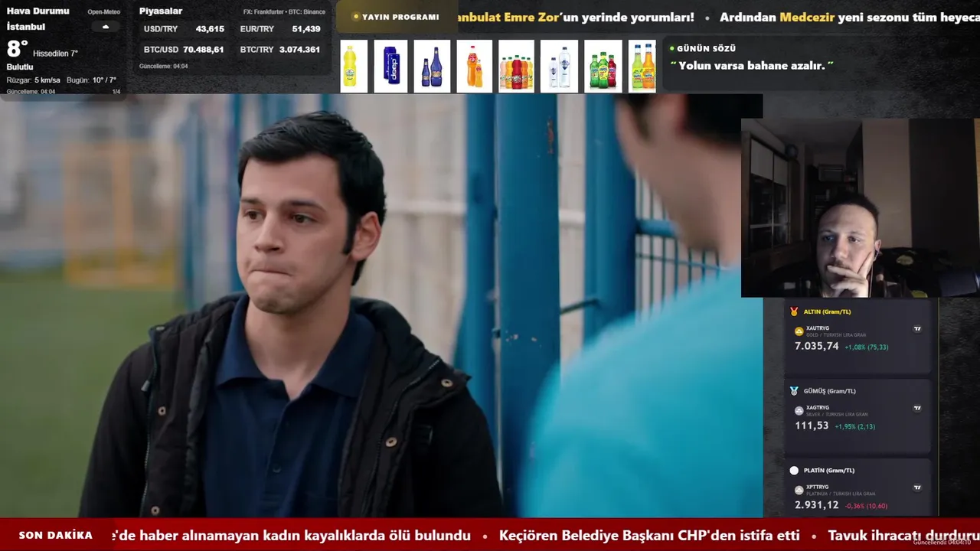Click the gold price 7.035,74

coord(817,346)
